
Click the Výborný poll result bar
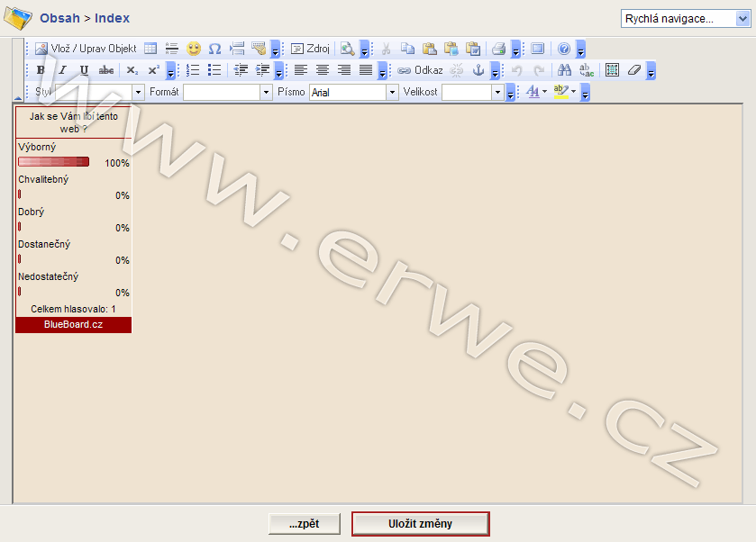tap(53, 162)
